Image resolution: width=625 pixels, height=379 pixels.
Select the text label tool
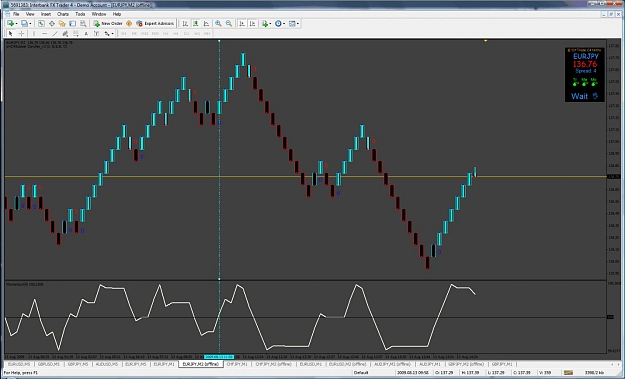pos(96,33)
